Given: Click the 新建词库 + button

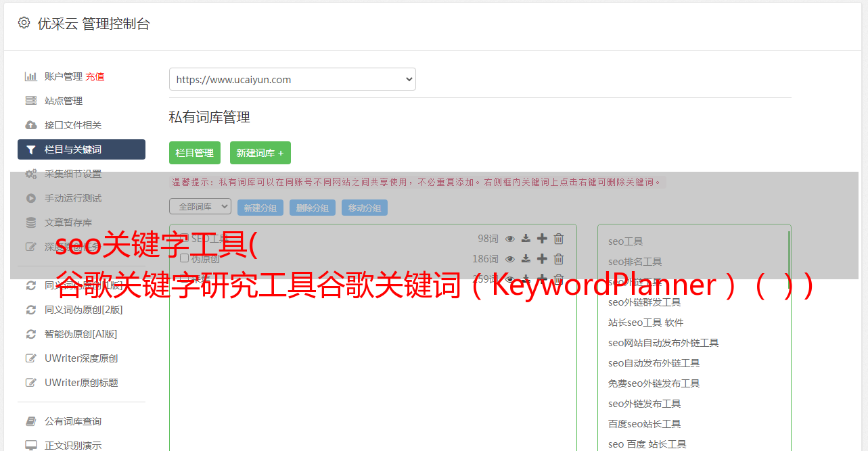Looking at the screenshot, I should click(260, 153).
